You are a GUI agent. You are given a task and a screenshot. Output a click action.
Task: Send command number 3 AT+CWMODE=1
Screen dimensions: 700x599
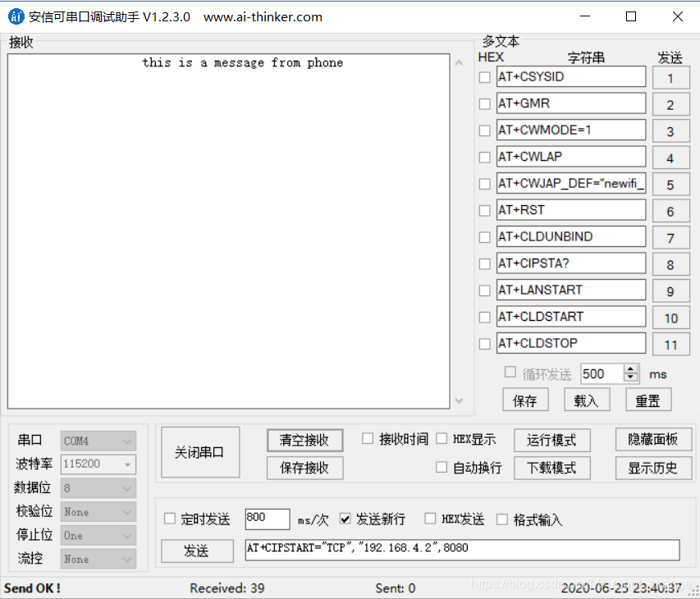pyautogui.click(x=671, y=131)
